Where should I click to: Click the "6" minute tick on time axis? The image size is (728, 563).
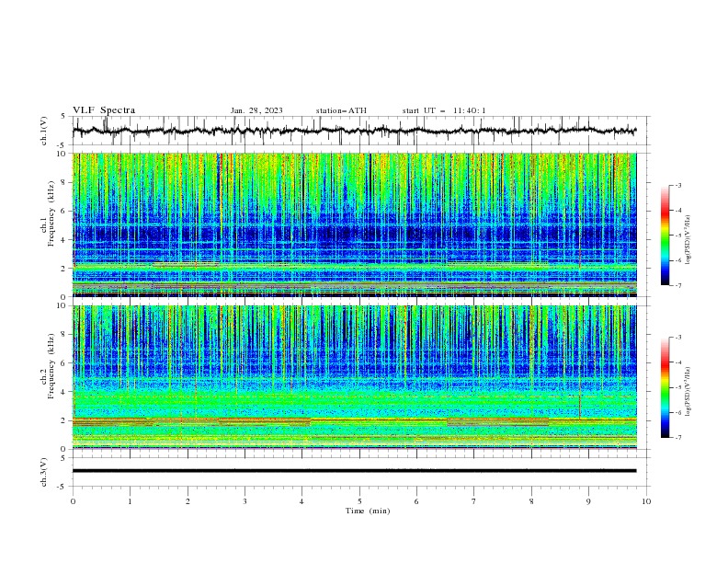click(x=416, y=501)
